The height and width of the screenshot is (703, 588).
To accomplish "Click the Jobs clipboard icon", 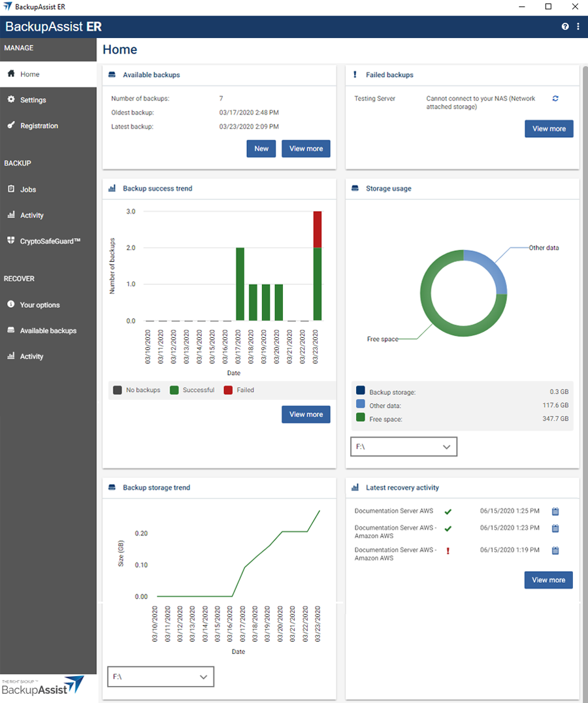I will [11, 189].
